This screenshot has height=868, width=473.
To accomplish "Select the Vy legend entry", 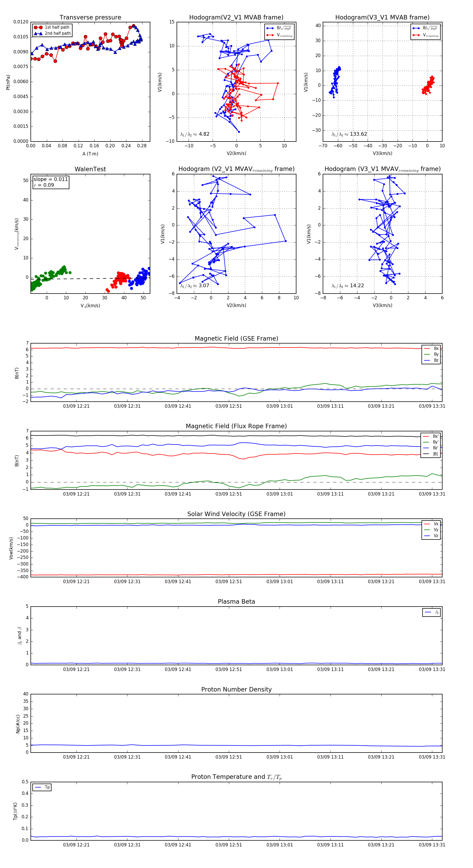I will click(x=431, y=530).
